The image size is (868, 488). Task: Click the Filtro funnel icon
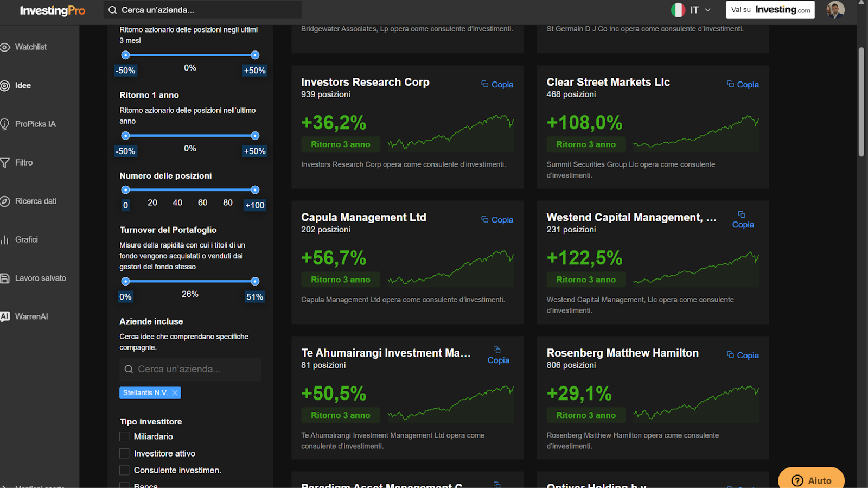click(5, 163)
